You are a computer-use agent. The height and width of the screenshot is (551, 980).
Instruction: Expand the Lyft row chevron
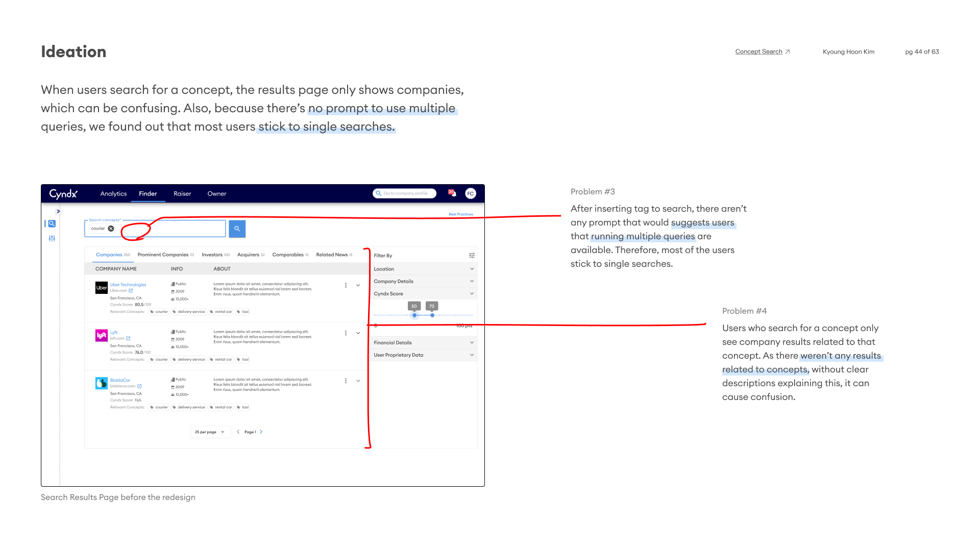coord(358,333)
